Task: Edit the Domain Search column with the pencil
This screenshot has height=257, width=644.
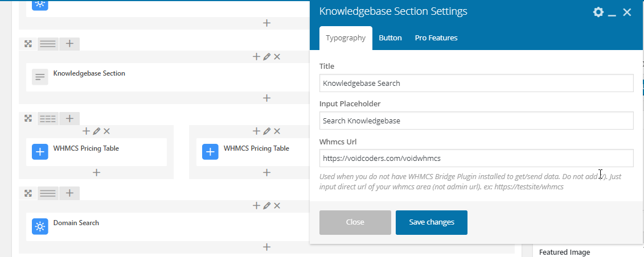Action: tap(266, 206)
